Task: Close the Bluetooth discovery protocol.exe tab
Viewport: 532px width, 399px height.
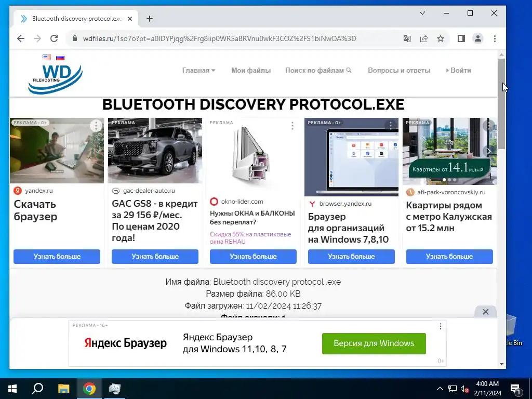Action: click(x=130, y=19)
